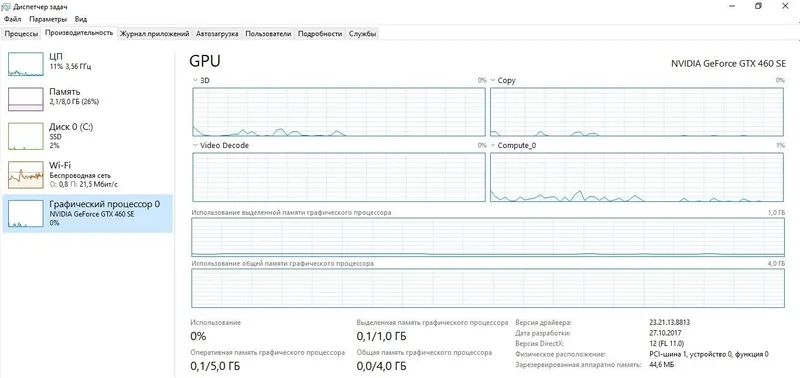
Task: Select the Wi-Fi mini graph thumbnail
Action: point(26,175)
